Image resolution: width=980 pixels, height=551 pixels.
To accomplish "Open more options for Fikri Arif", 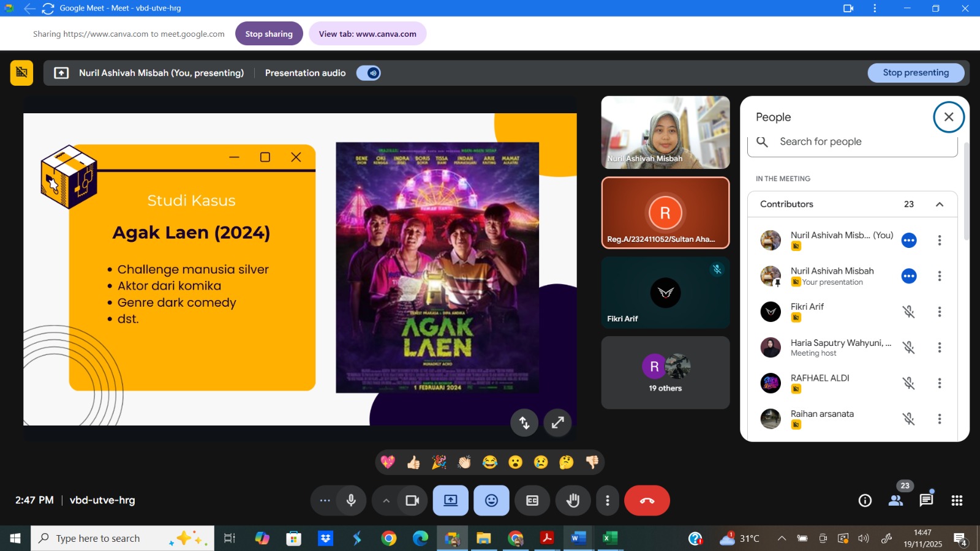I will (939, 312).
